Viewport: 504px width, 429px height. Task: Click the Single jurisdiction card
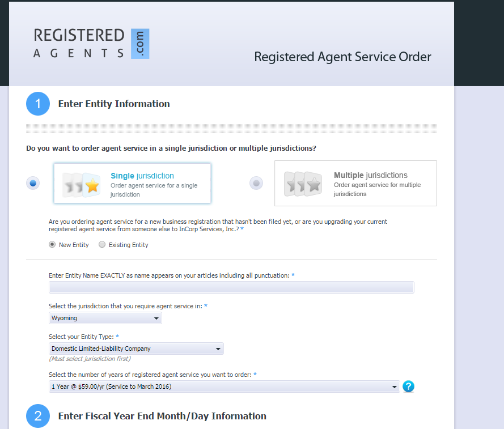(133, 184)
